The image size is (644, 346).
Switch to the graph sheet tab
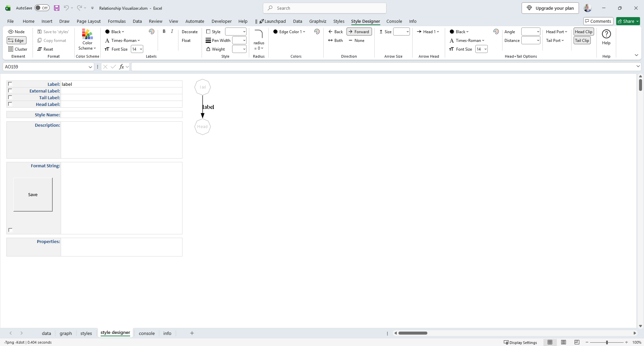point(66,333)
